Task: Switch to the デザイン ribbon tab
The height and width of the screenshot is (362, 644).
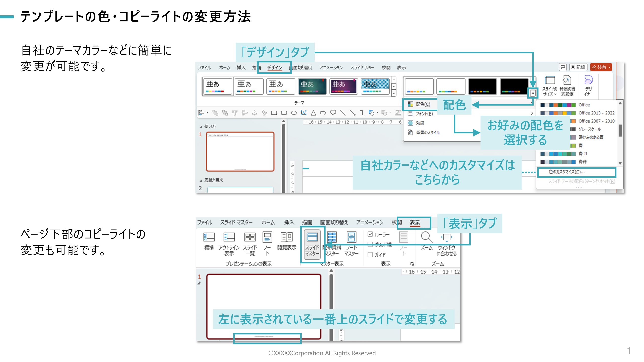Action: [x=274, y=68]
